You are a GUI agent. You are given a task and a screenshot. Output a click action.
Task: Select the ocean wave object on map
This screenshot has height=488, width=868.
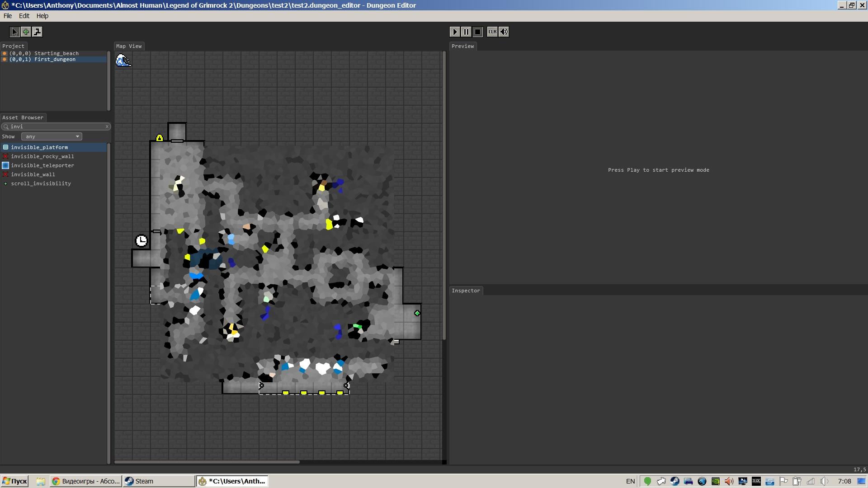[123, 60]
